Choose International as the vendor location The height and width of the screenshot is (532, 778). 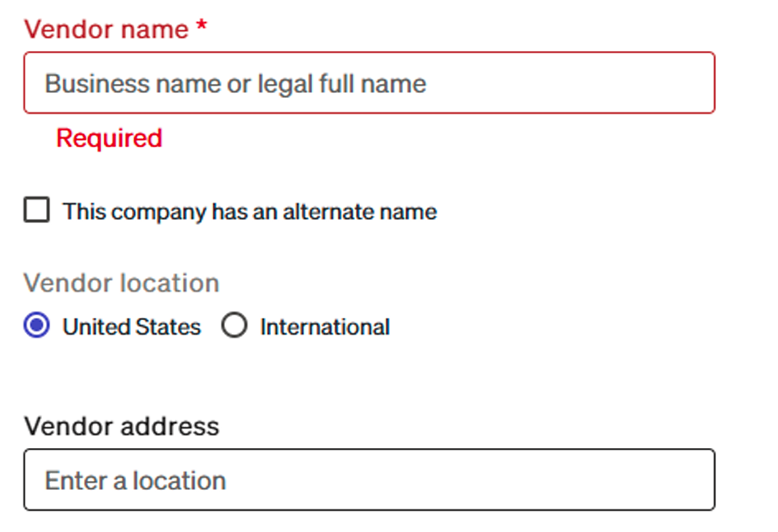234,327
